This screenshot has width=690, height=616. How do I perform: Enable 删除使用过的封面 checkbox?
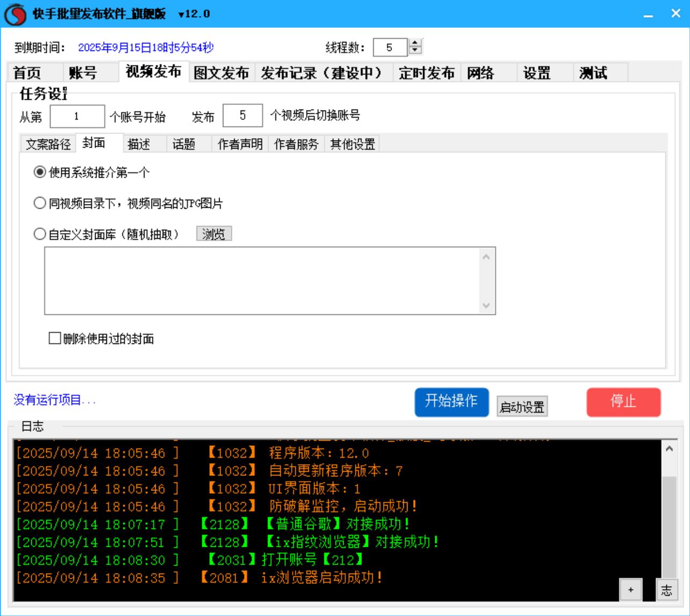point(54,337)
